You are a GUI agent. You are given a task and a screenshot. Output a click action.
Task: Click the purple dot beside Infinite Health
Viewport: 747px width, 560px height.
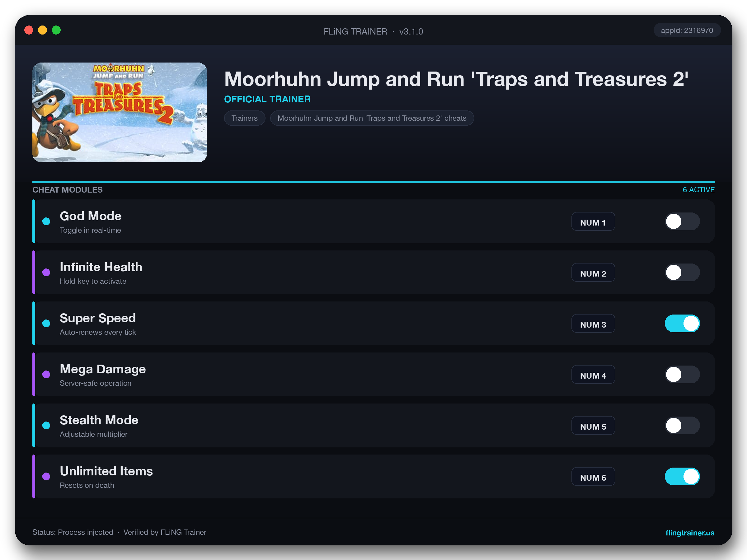click(46, 273)
